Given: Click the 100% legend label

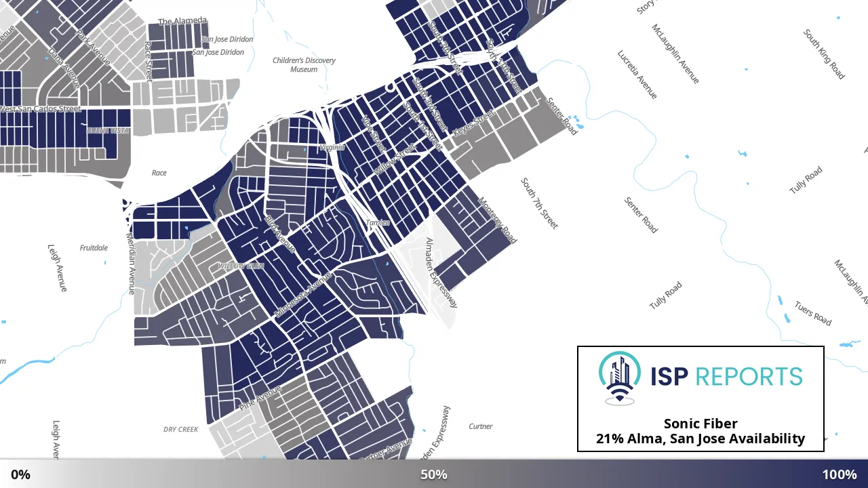Looking at the screenshot, I should (840, 474).
